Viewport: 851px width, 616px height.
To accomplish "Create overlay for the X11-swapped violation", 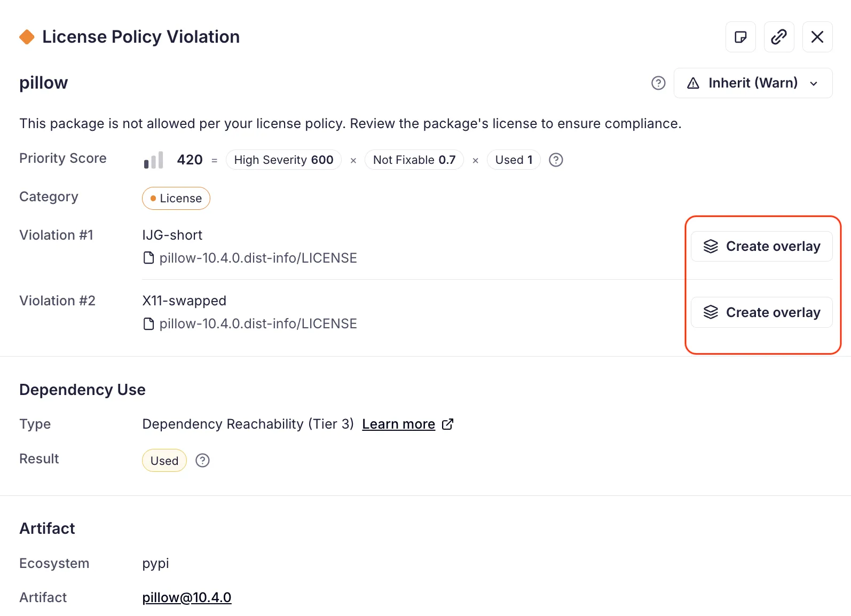I will pos(761,312).
